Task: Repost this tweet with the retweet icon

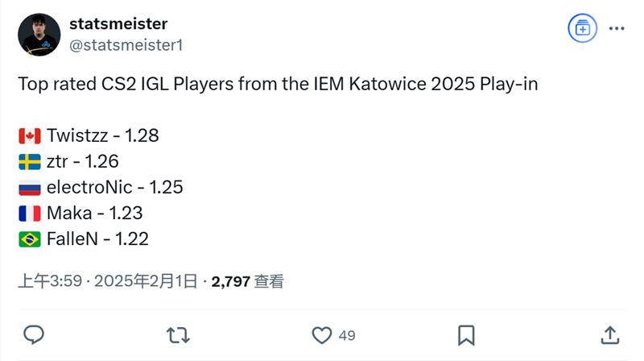Action: click(178, 334)
